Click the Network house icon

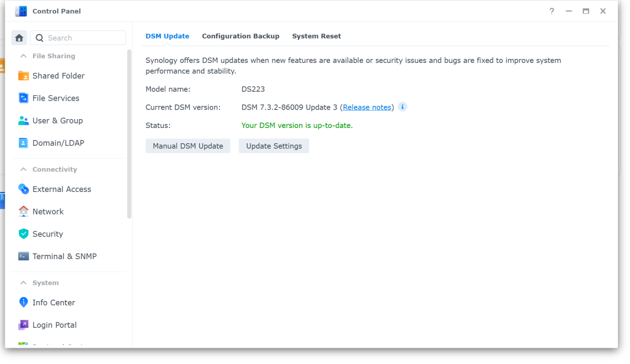tap(24, 211)
